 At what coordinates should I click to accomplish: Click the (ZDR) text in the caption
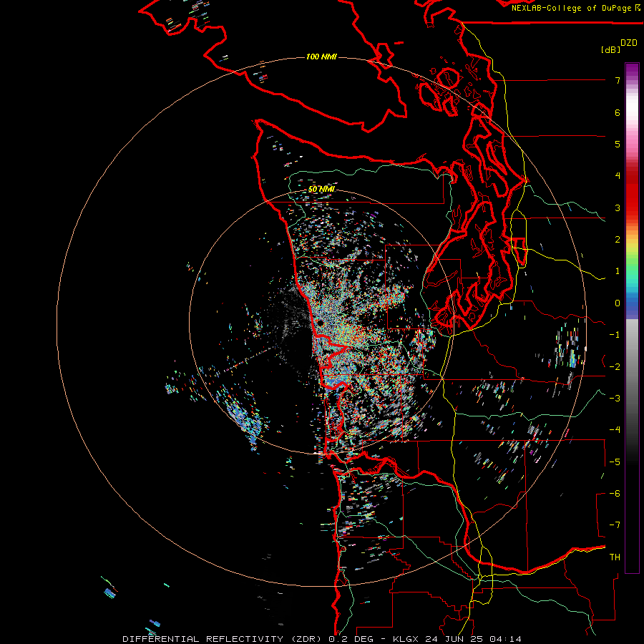pos(306,639)
